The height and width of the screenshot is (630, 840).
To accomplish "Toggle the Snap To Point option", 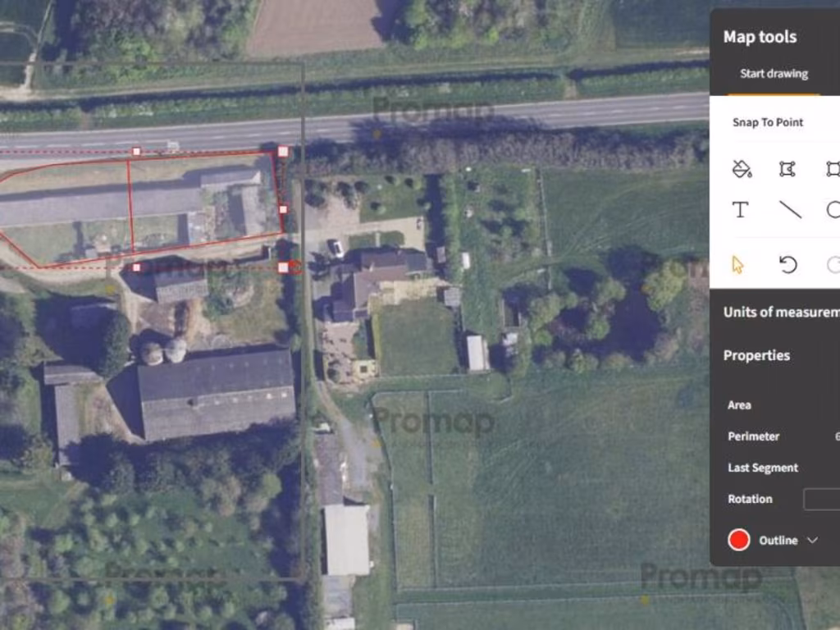I will click(x=768, y=122).
